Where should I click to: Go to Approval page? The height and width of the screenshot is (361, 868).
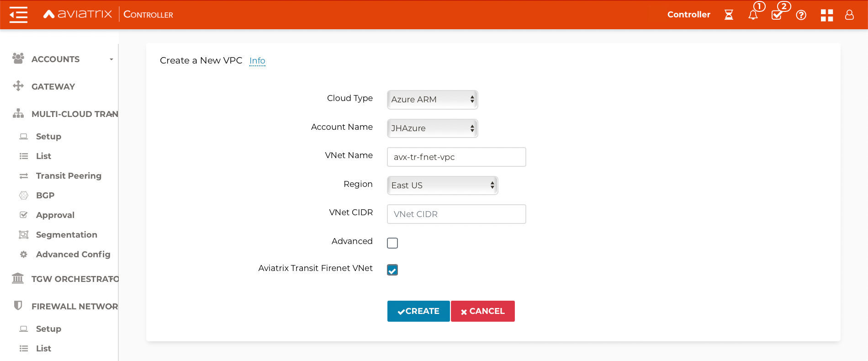[x=55, y=215]
